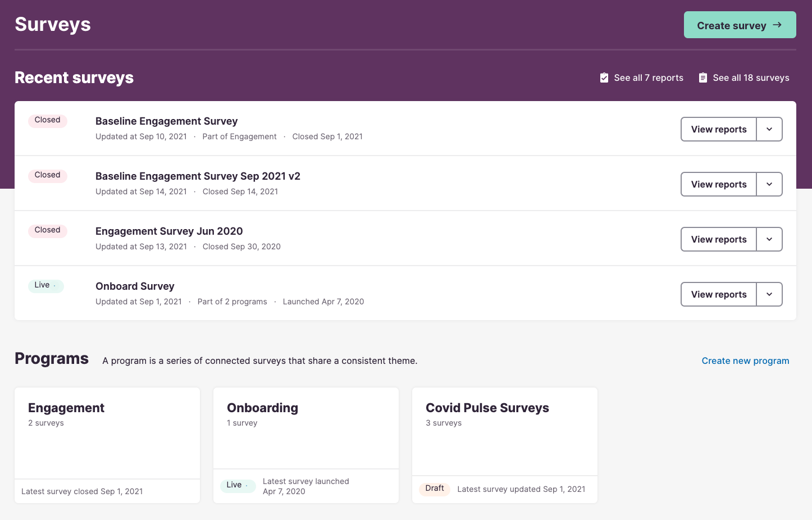Open Baseline Engagement Survey Sep 2021 v2 title

tap(198, 176)
